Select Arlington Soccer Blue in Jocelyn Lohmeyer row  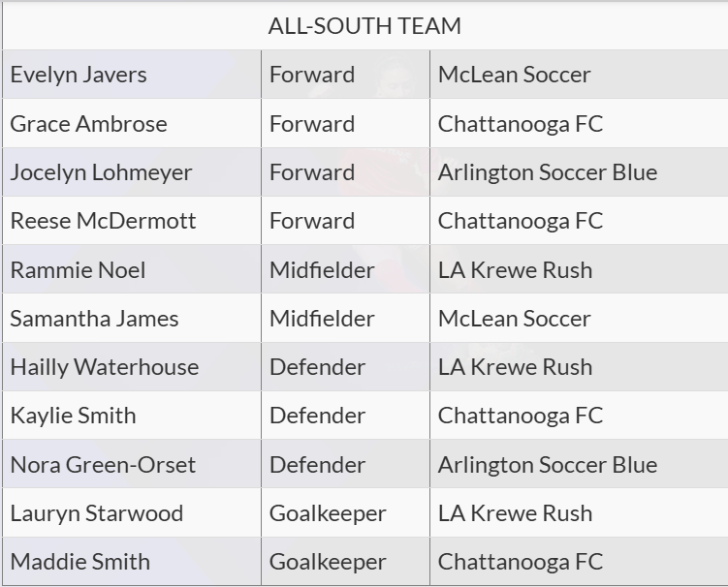(x=547, y=172)
